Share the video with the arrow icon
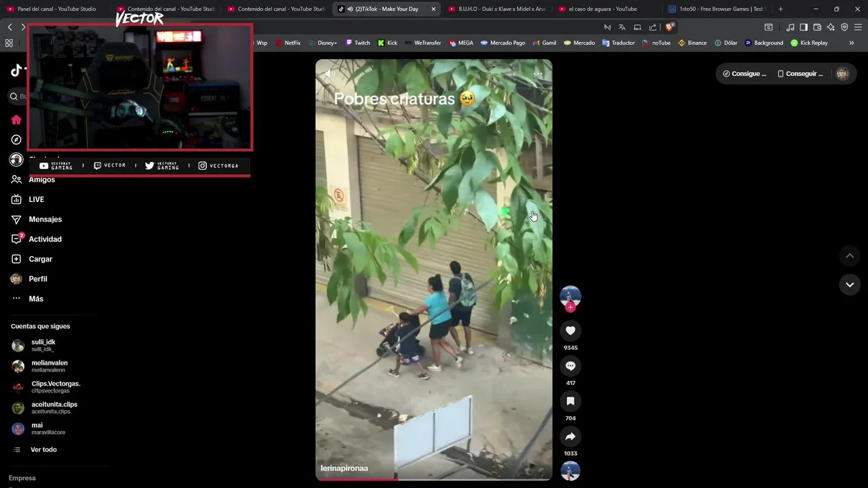Screen dimensions: 868x488 [x=570, y=436]
